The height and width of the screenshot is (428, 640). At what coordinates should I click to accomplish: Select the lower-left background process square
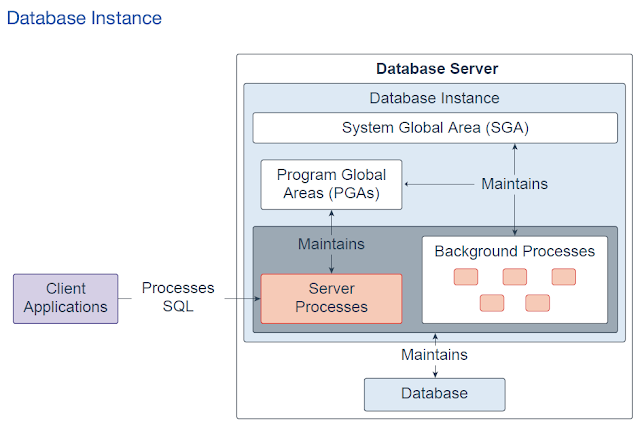[492, 303]
